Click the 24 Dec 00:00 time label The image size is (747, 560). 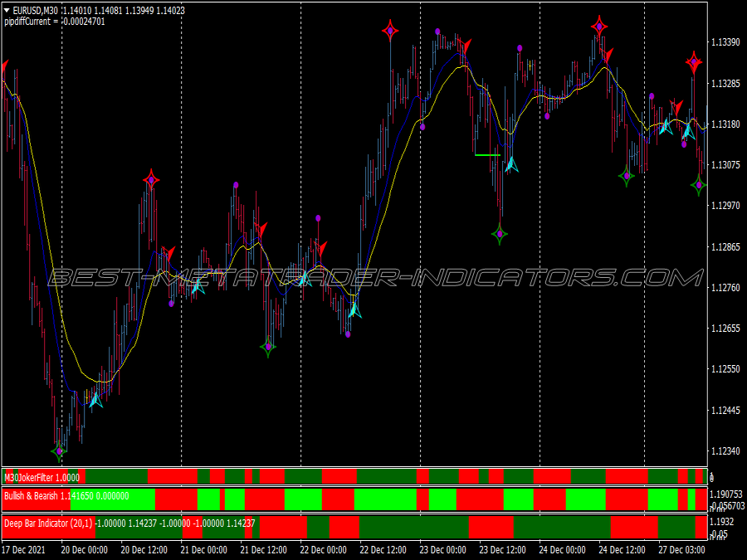(562, 549)
